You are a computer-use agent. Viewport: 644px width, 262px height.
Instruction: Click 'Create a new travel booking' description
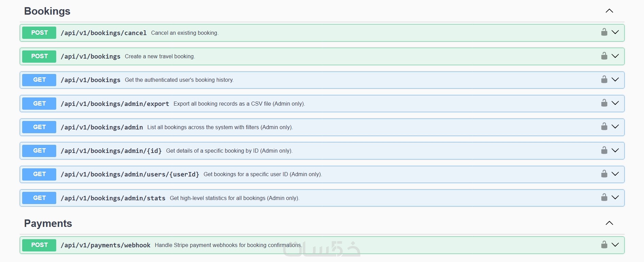160,57
